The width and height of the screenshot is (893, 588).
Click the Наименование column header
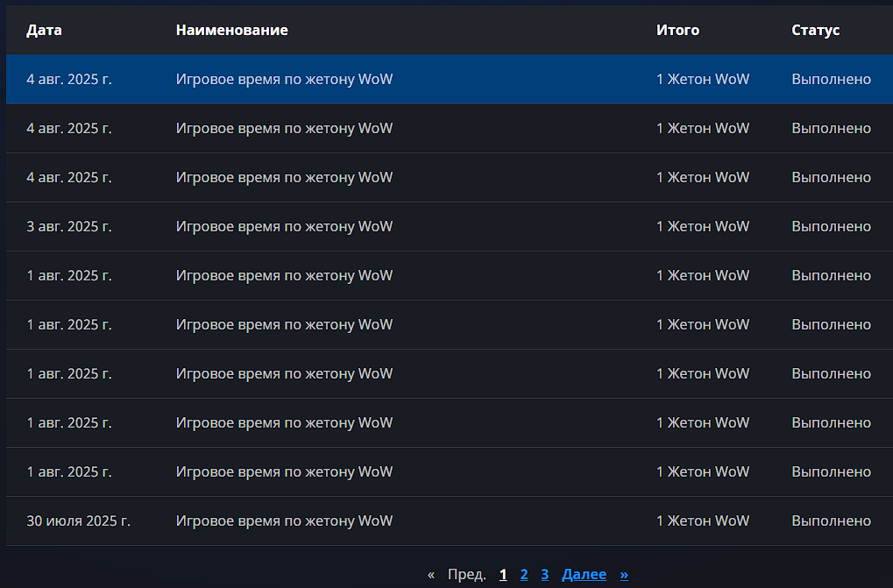pyautogui.click(x=231, y=30)
